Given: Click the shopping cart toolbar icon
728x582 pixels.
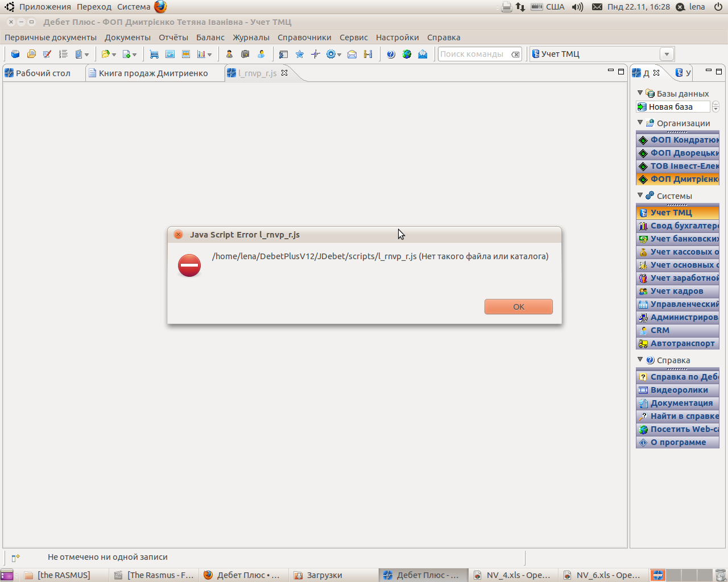Looking at the screenshot, I should tap(154, 54).
